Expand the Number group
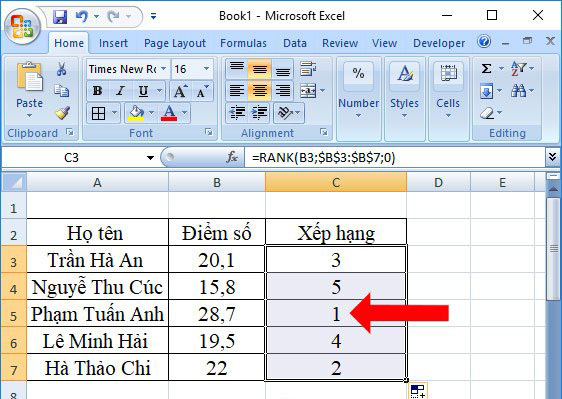Viewport: 562px width, 399px height. (x=358, y=99)
